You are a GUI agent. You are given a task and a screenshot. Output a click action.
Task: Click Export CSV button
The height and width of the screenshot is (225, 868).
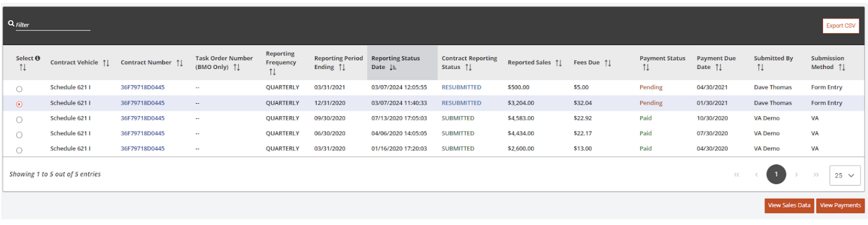[841, 26]
